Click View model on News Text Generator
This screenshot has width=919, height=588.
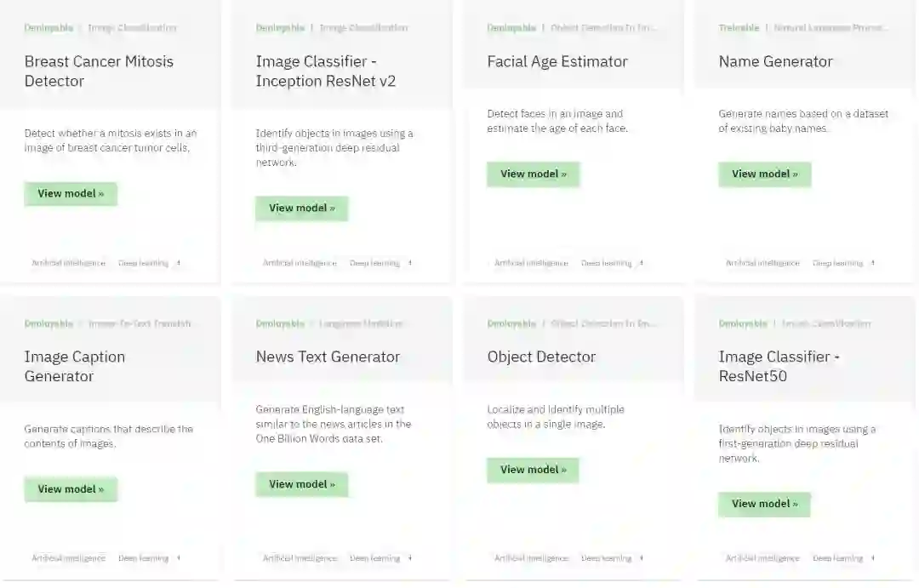(302, 485)
